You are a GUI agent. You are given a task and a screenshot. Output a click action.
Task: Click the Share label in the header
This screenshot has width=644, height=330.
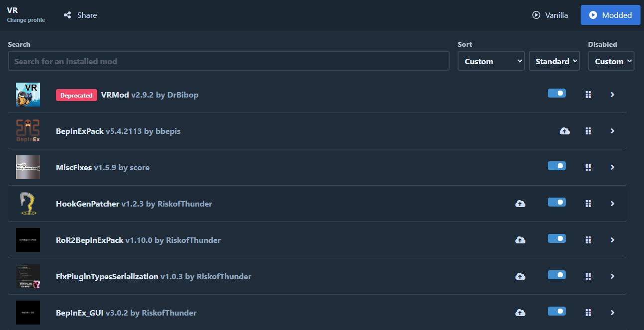[x=87, y=15]
